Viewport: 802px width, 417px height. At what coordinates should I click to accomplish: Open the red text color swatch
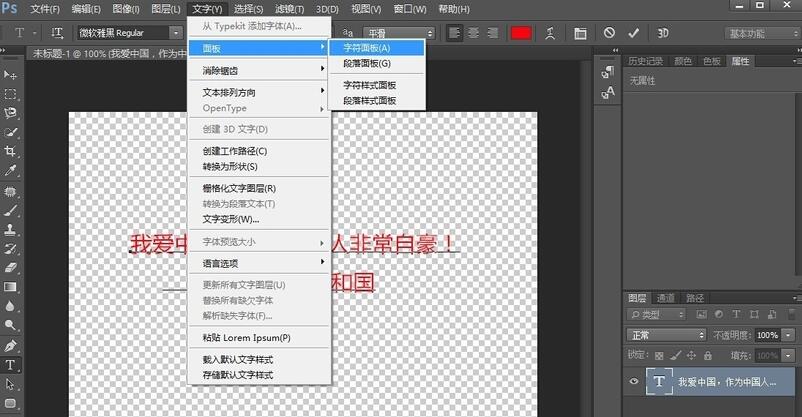pyautogui.click(x=521, y=33)
